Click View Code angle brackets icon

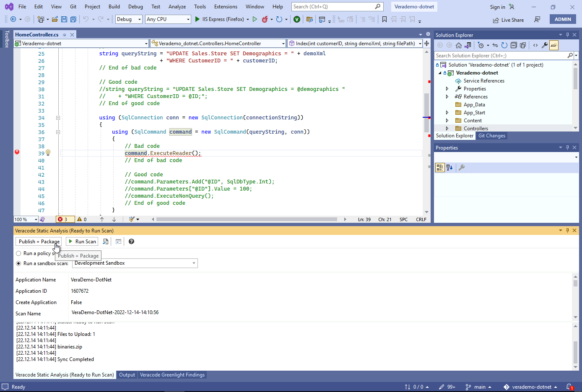click(535, 45)
